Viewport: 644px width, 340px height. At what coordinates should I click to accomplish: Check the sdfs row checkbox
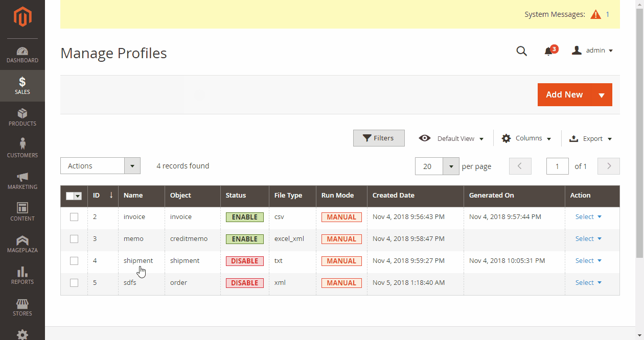pyautogui.click(x=74, y=282)
